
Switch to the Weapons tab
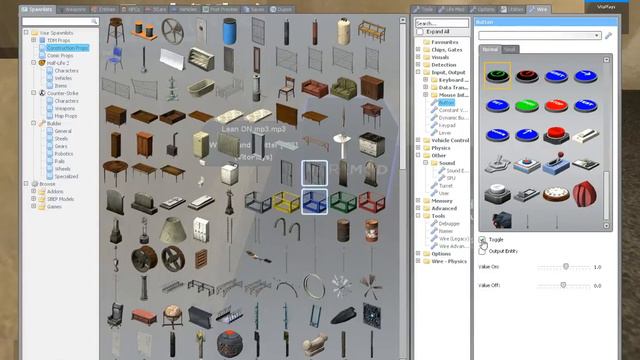pyautogui.click(x=72, y=9)
